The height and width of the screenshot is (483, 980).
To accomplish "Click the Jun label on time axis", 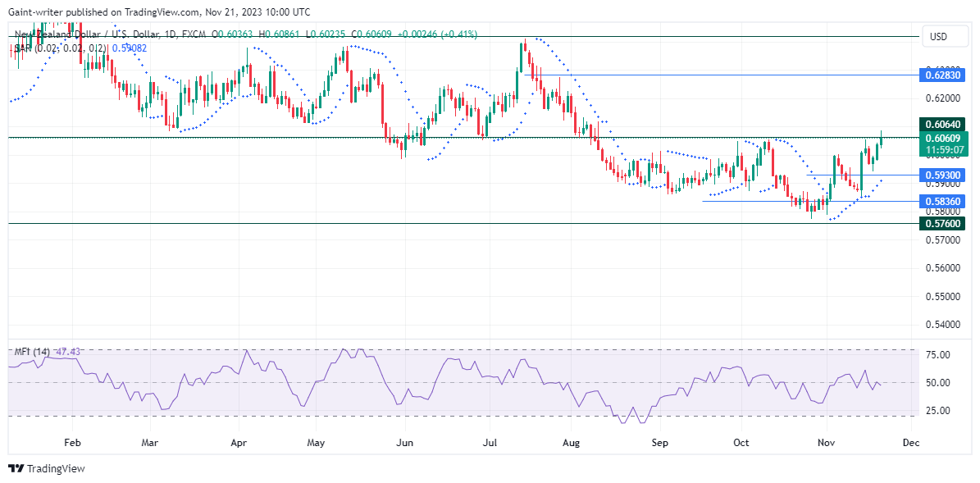I will pyautogui.click(x=405, y=442).
